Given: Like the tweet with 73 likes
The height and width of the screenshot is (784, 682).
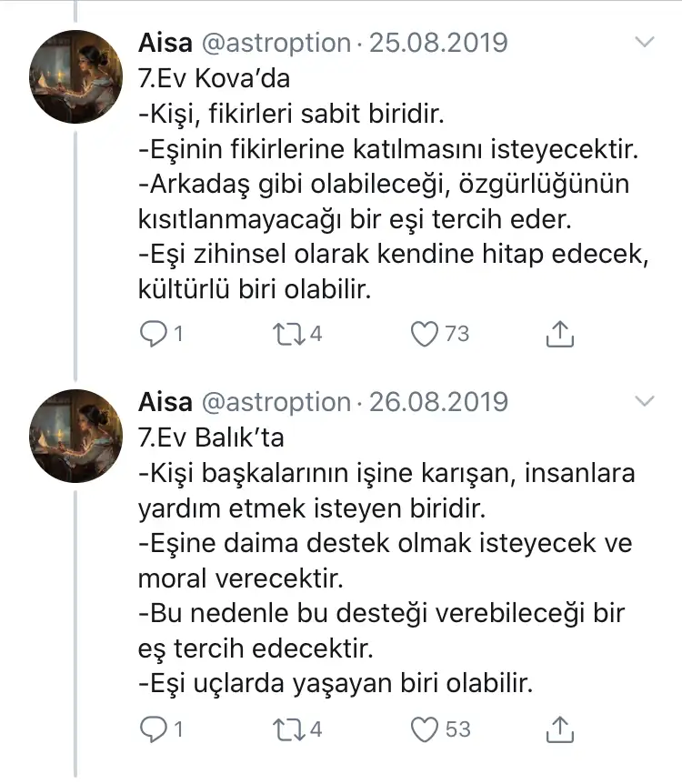Looking at the screenshot, I should (424, 335).
